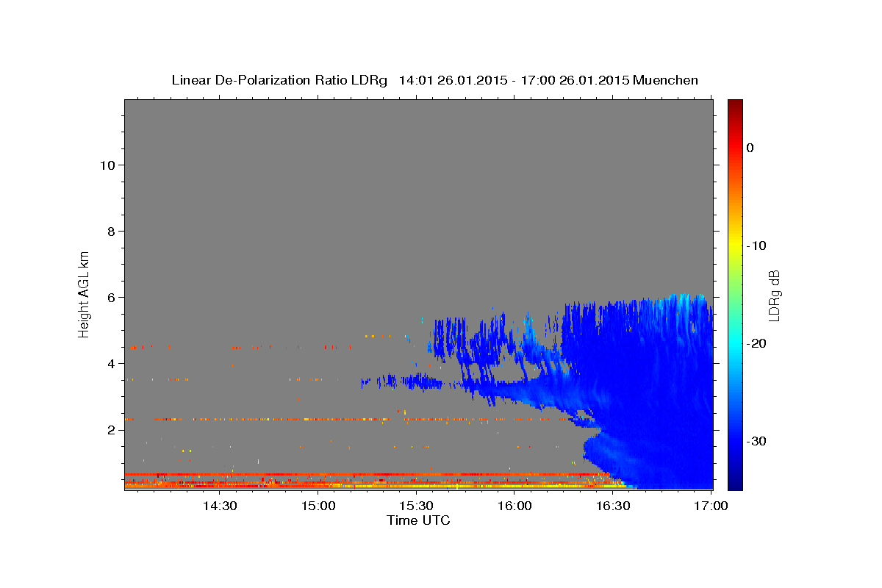Click the "Time UTC" x-axis label
Image resolution: width=882 pixels, height=588 pixels.
[x=418, y=520]
